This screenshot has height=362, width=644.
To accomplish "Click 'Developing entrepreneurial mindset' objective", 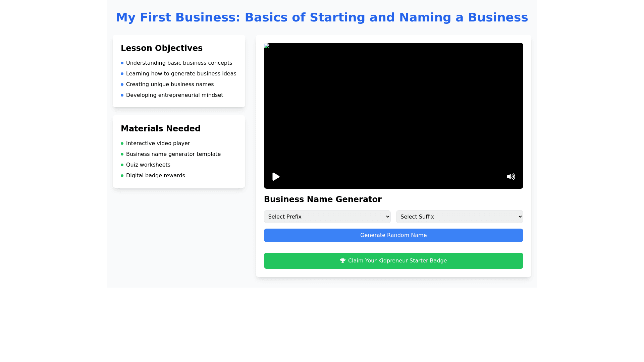I will (x=174, y=95).
